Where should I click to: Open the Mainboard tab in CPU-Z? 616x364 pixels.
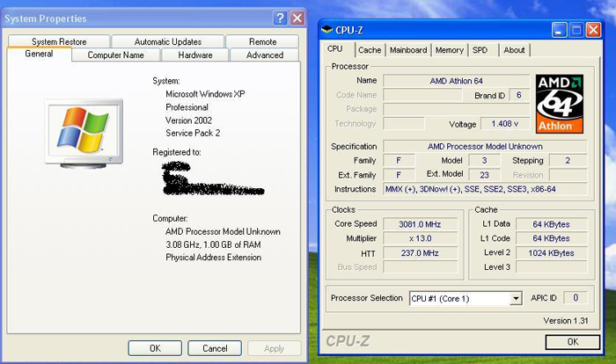point(408,50)
